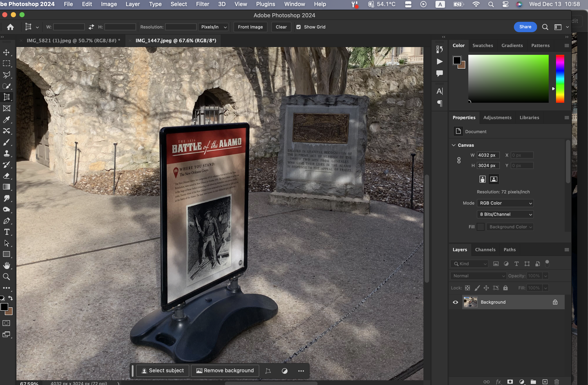This screenshot has height=385, width=588.
Task: Click the Front Image button
Action: (250, 27)
